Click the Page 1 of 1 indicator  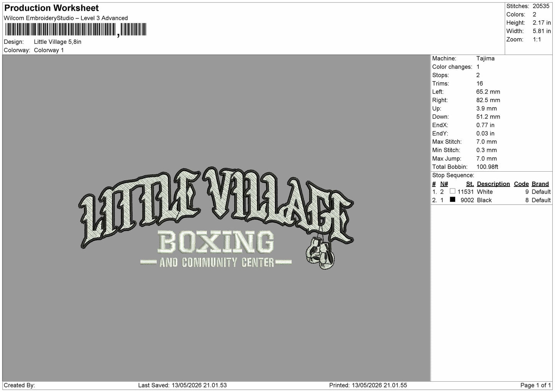[535, 385]
